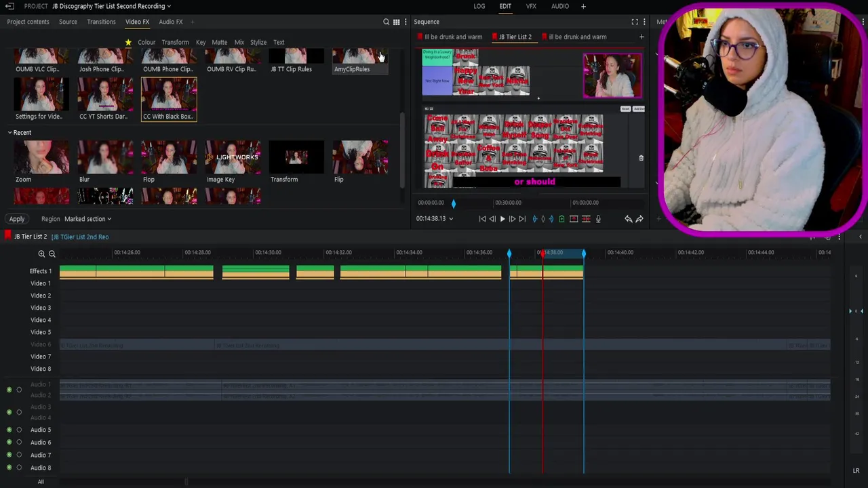Redo the last edit
Image resolution: width=868 pixels, height=488 pixels.
(x=639, y=219)
